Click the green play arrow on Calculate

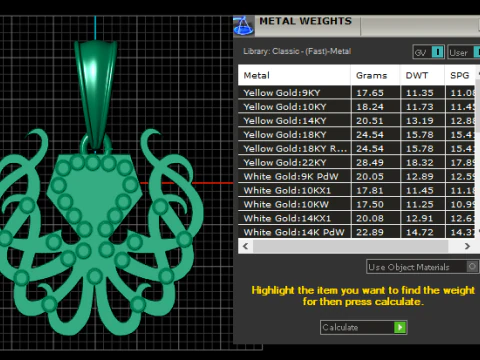click(x=400, y=328)
